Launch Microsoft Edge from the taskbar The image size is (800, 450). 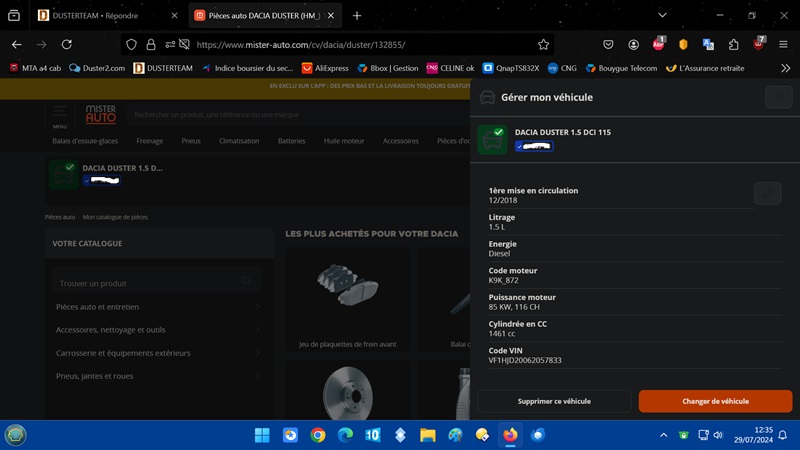(345, 435)
